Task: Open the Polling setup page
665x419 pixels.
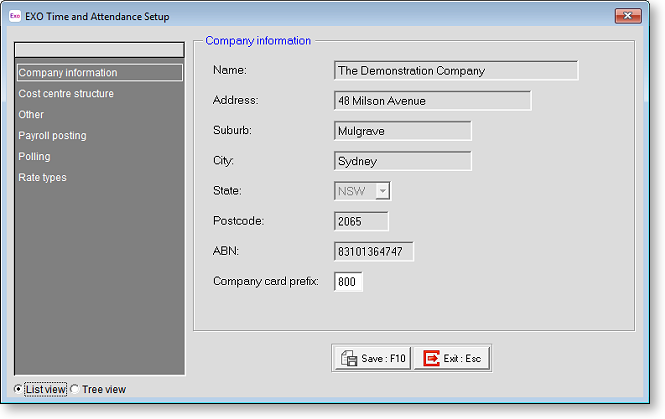Action: 34,157
